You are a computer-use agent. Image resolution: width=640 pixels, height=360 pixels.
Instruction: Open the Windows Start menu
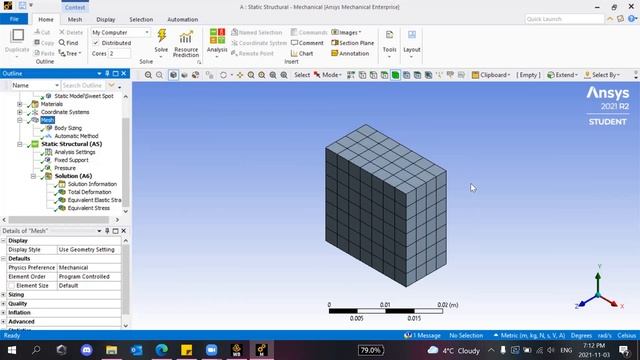tap(12, 350)
